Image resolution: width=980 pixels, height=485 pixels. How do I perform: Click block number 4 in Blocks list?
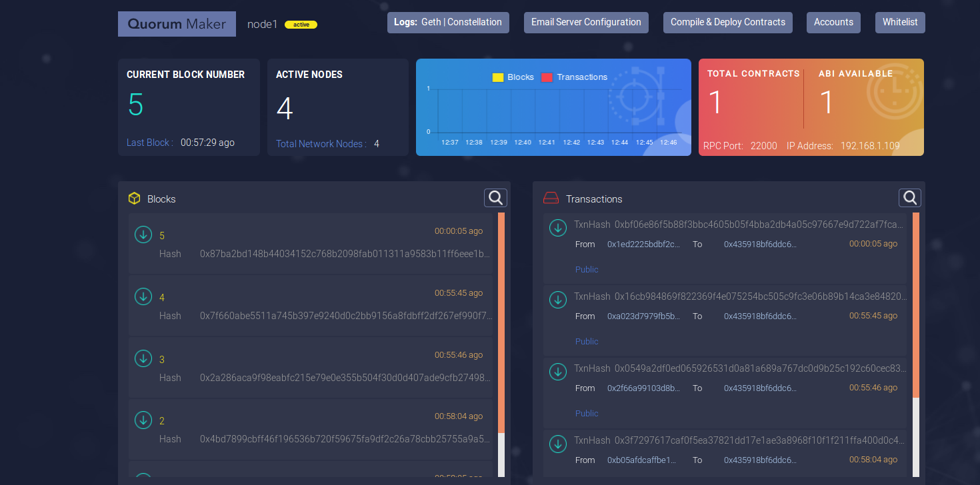(x=162, y=298)
